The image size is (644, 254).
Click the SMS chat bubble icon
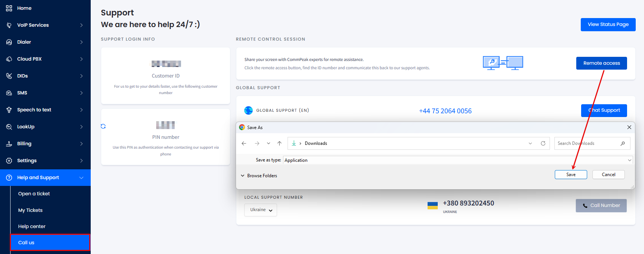pyautogui.click(x=9, y=93)
